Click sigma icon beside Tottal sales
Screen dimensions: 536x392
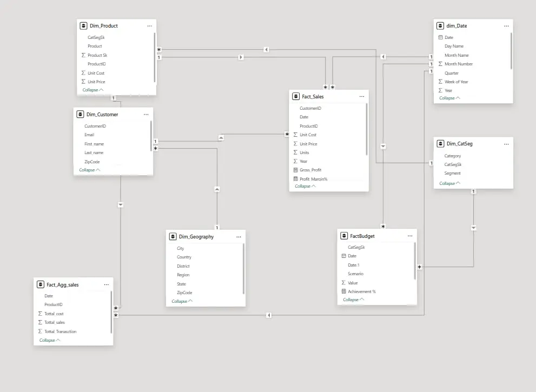point(40,322)
